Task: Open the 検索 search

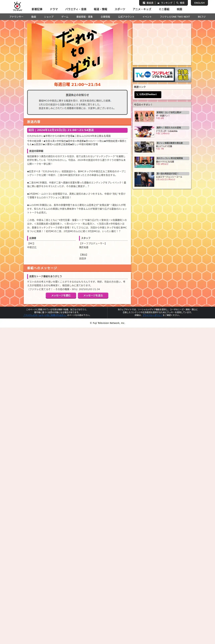Action: click(x=181, y=3)
